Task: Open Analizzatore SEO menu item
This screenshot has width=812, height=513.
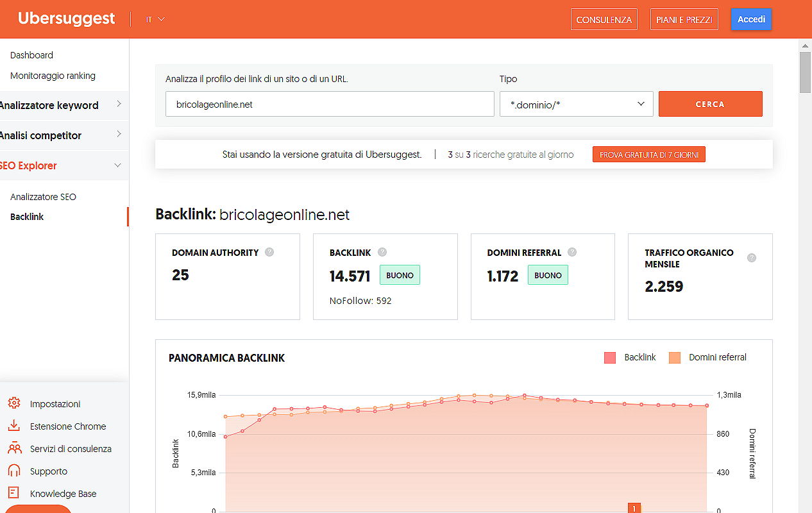Action: 43,197
